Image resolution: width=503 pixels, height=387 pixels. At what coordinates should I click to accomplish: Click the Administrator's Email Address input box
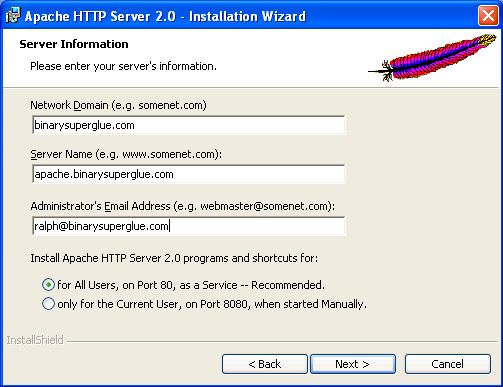pyautogui.click(x=189, y=226)
